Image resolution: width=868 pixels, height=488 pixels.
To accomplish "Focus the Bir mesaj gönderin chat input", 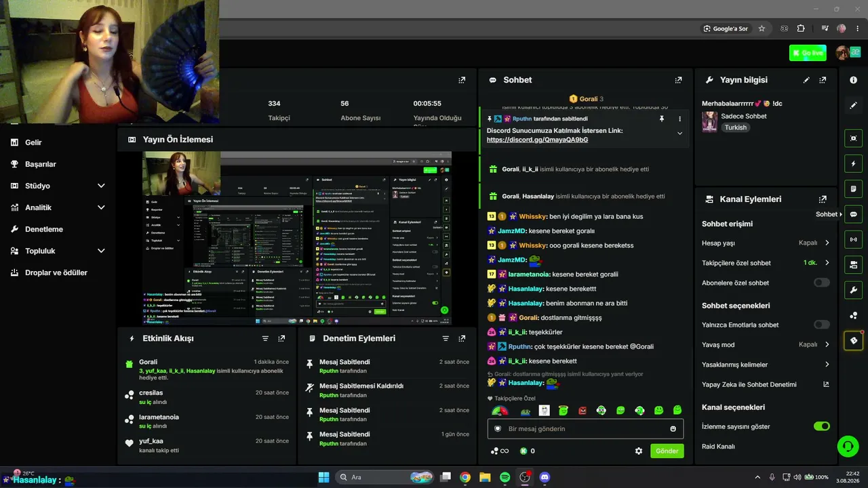I will 585,429.
